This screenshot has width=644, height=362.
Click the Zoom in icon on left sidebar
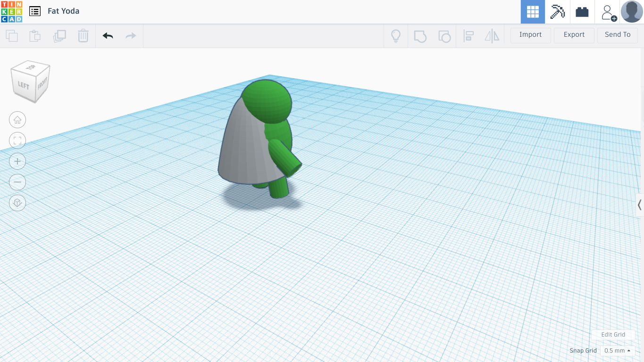pos(17,161)
